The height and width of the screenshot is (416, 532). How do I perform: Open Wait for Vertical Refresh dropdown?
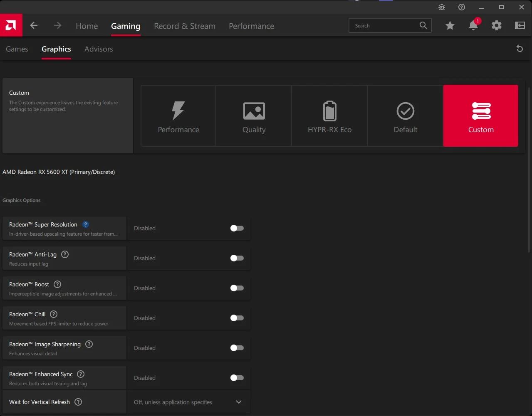coord(189,402)
